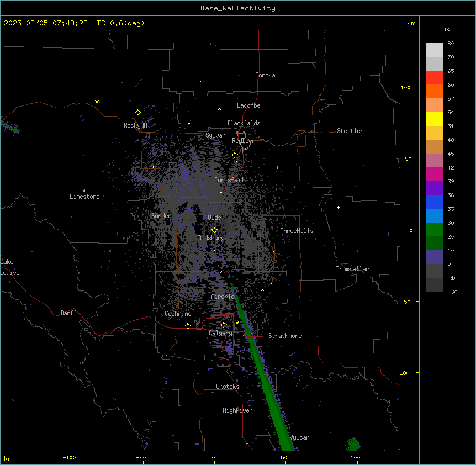Select the Didsbury label

[211, 238]
